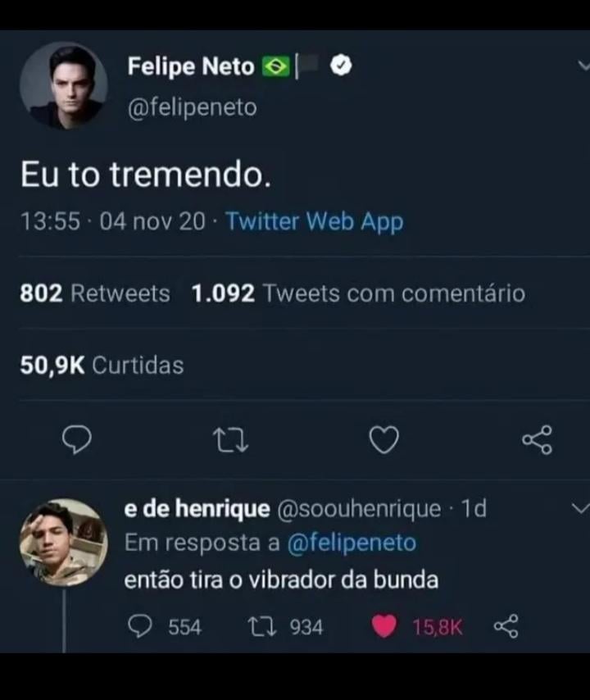
Task: Click the retweet icon under the main tweet
Action: [x=230, y=442]
